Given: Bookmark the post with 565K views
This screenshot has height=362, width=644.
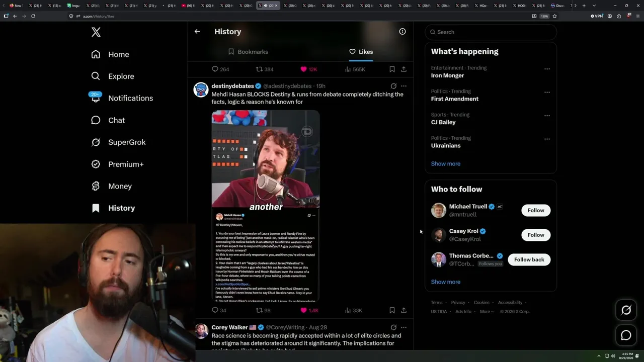Looking at the screenshot, I should tap(392, 69).
